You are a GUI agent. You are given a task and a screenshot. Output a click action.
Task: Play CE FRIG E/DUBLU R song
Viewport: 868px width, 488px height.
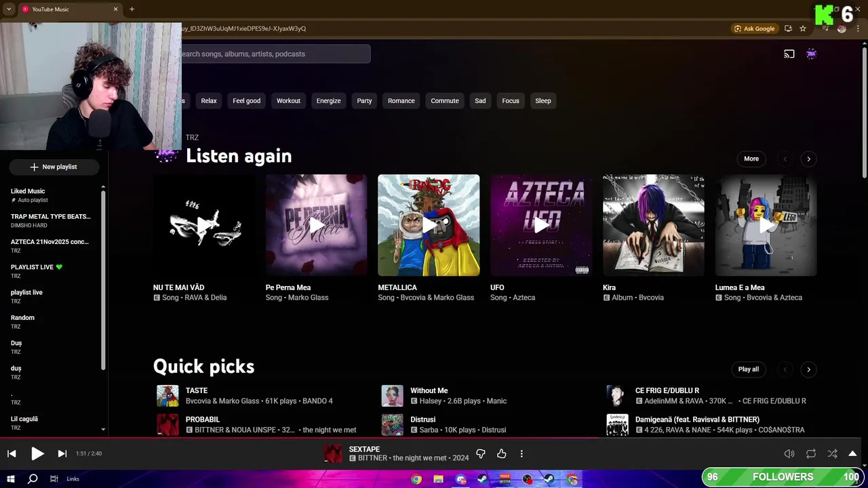click(x=617, y=396)
